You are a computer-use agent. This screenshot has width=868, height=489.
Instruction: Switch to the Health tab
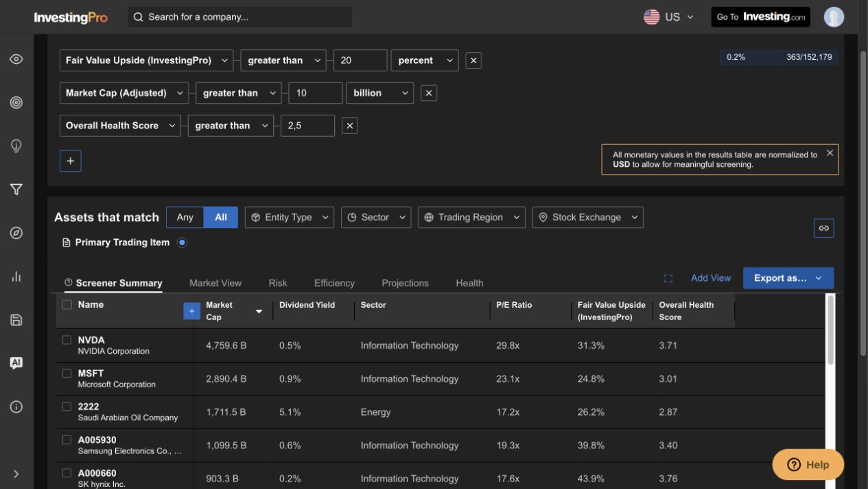(469, 283)
